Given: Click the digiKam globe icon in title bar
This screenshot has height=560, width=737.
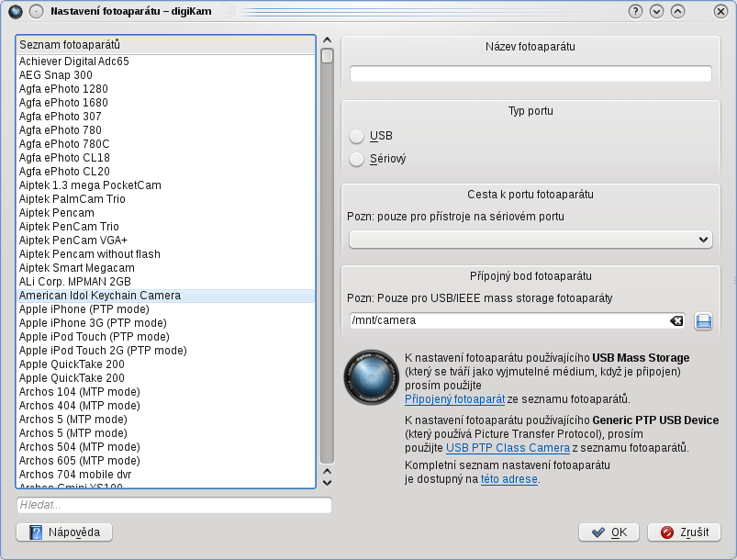Looking at the screenshot, I should (x=16, y=11).
